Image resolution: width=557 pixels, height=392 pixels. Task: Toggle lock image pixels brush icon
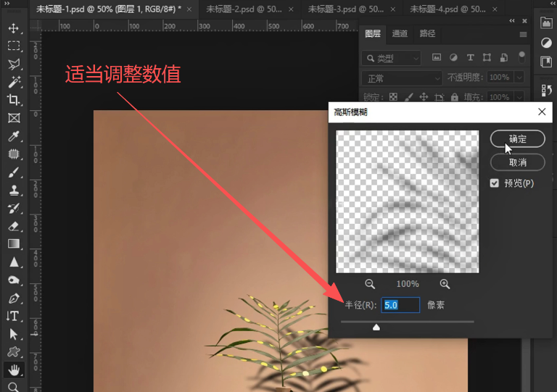(409, 97)
